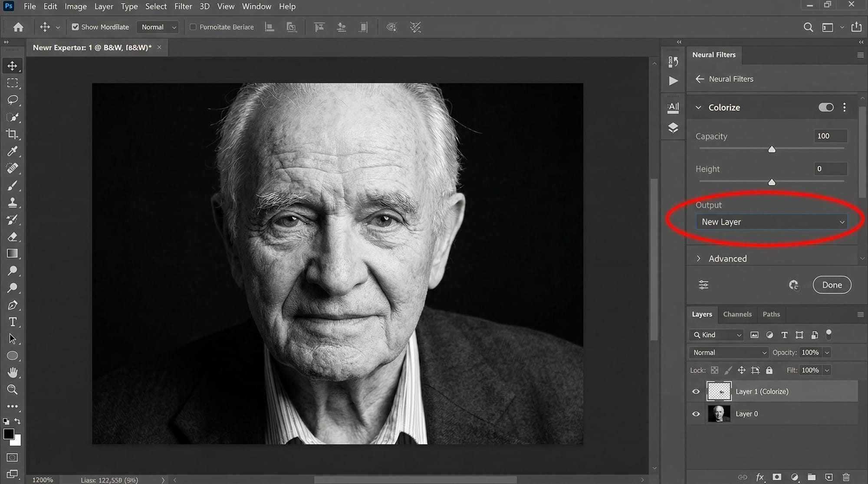Select the Crop tool
Screen dimensions: 868x484
pos(12,134)
